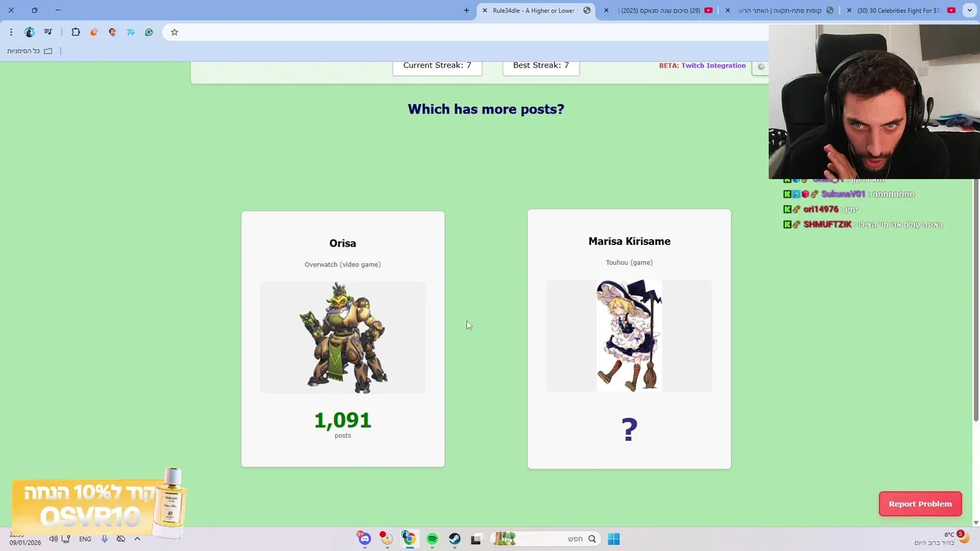Viewport: 980px width, 551px height.
Task: Click the Marisa Kirisame character image
Action: [x=629, y=335]
